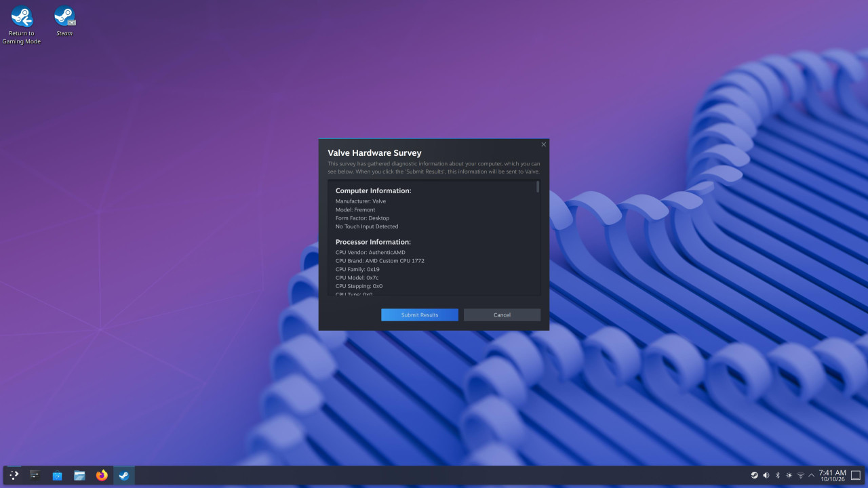Open the brightness tray icon
This screenshot has height=488, width=868.
tap(789, 475)
